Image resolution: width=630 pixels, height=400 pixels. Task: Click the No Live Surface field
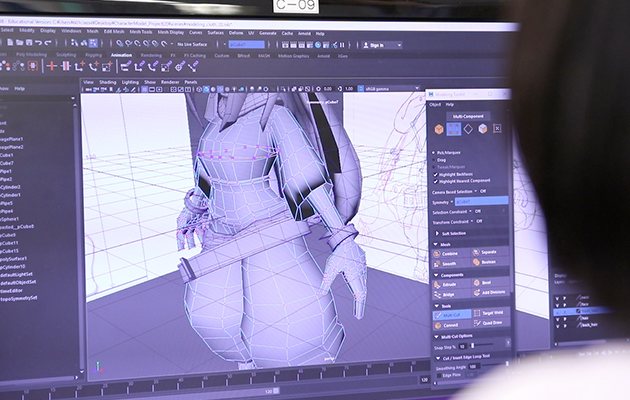(x=192, y=44)
